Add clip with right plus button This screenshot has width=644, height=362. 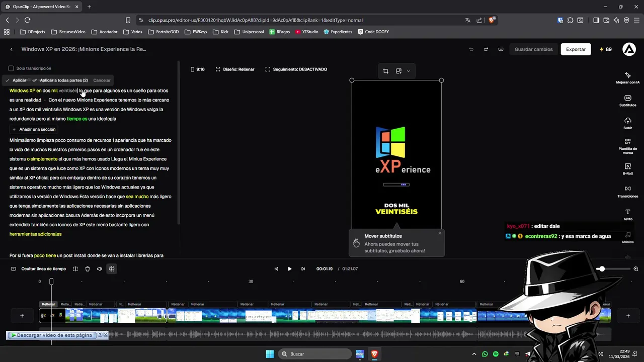(x=628, y=316)
